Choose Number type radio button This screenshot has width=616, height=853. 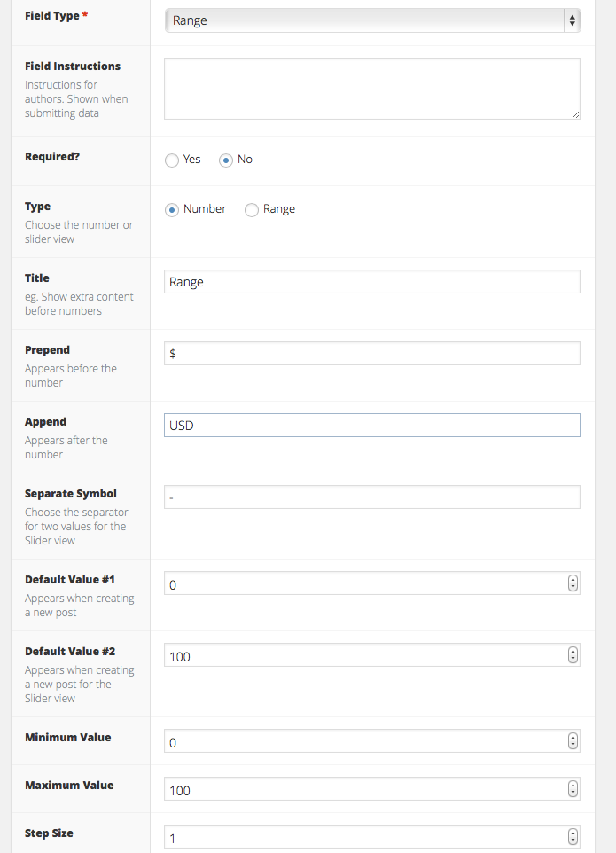pos(172,210)
